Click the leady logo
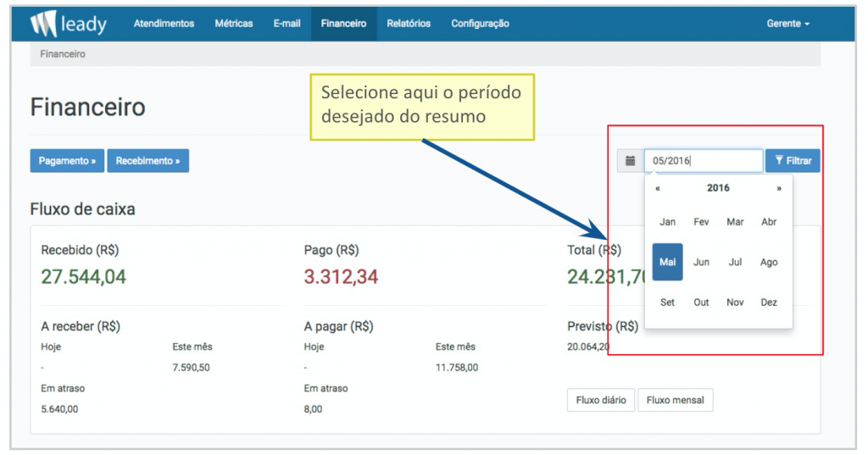 coord(68,23)
